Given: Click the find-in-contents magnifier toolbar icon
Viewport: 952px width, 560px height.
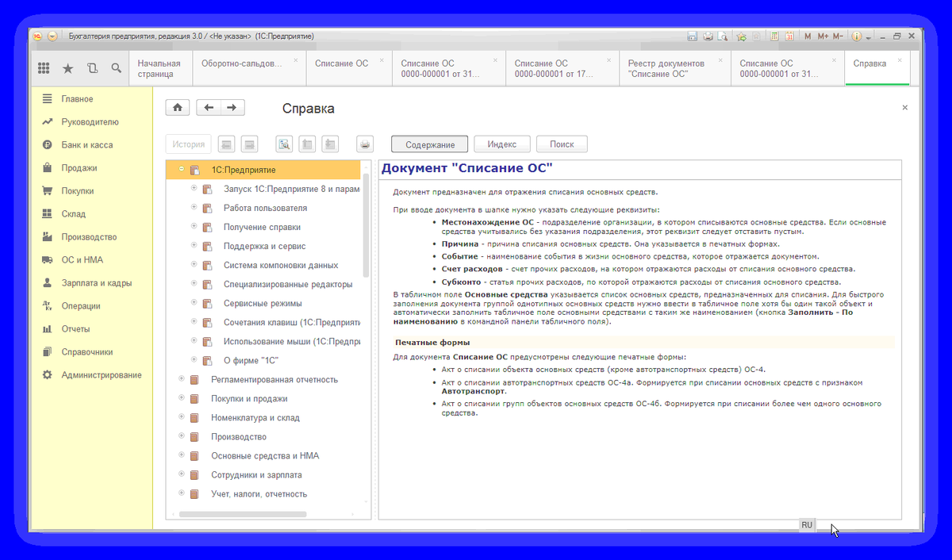Looking at the screenshot, I should (284, 144).
